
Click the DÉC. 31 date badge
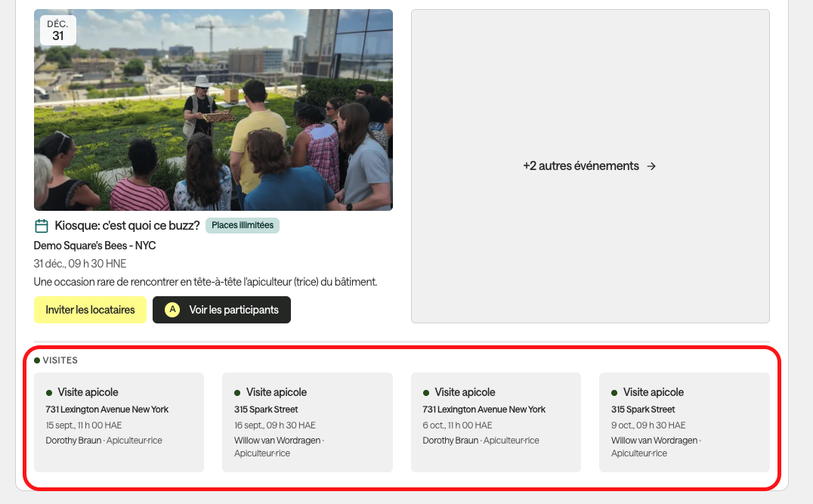[x=58, y=30]
